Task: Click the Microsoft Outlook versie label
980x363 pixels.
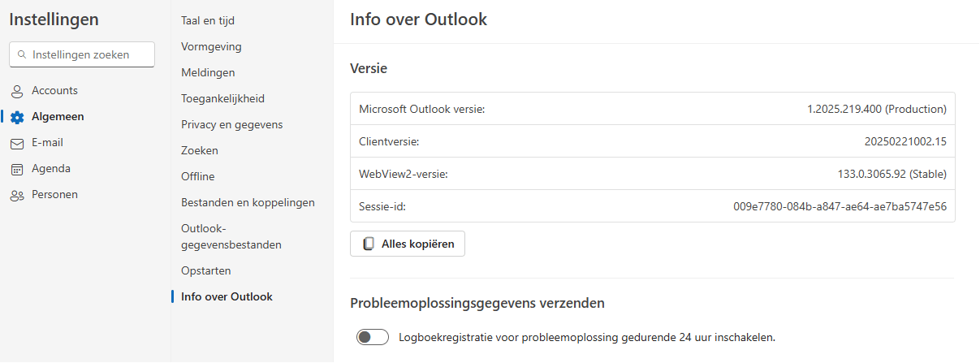Action: point(422,109)
